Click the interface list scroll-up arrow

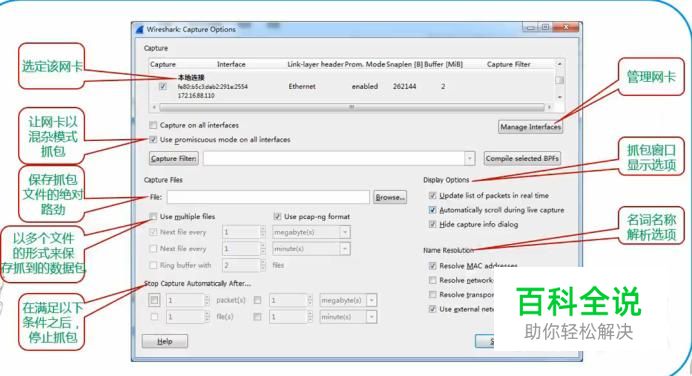(x=559, y=64)
